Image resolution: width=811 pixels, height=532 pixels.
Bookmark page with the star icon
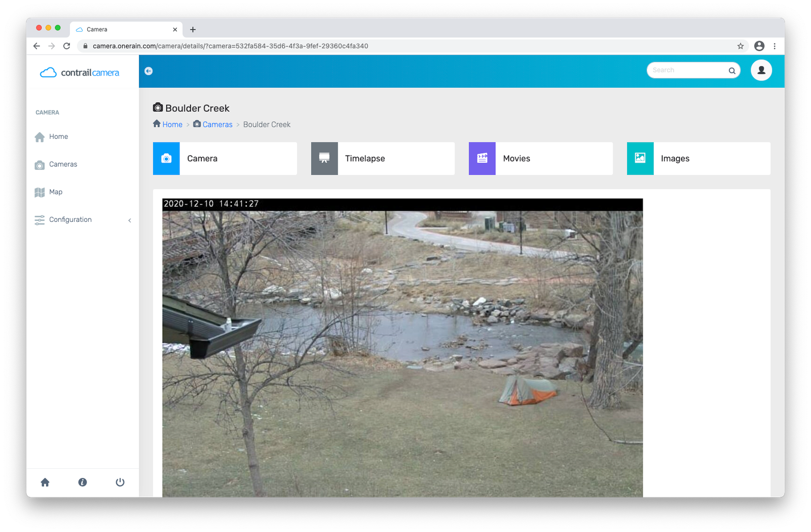tap(741, 46)
